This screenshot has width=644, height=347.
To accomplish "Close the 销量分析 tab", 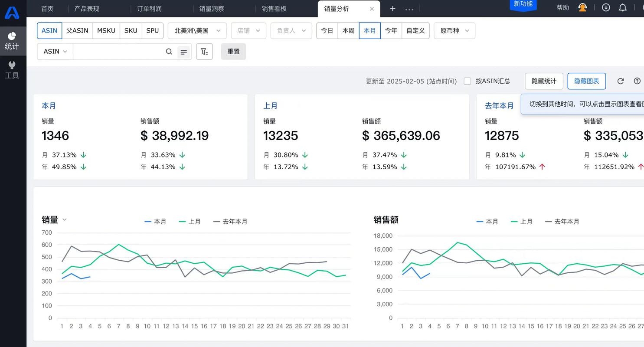I will coord(372,9).
